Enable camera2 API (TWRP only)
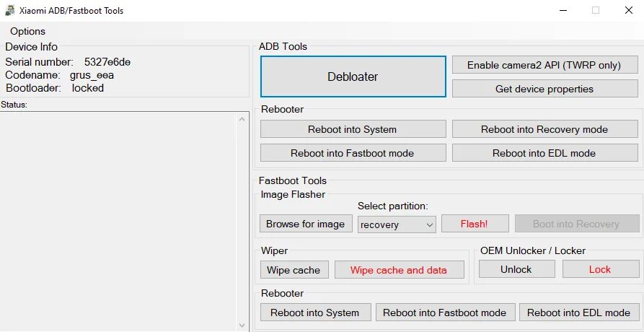Screen dimensions: 644x332 pyautogui.click(x=544, y=65)
